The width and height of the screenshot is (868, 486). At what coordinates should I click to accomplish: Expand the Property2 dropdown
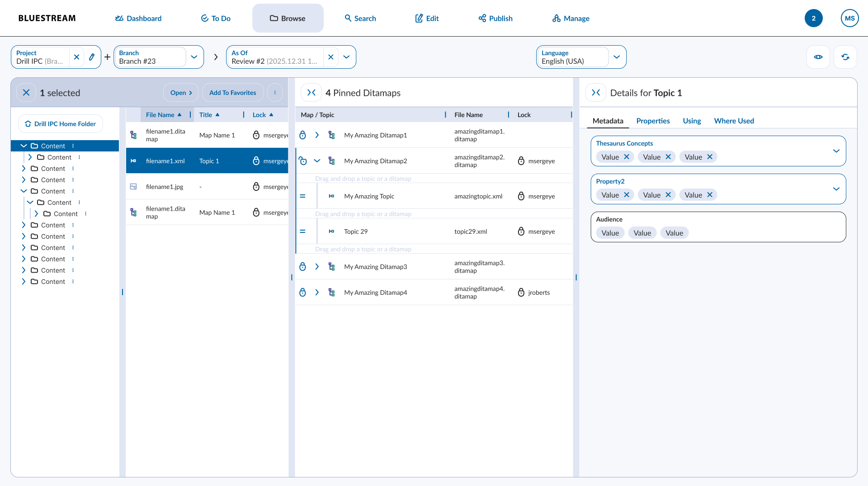pos(836,189)
